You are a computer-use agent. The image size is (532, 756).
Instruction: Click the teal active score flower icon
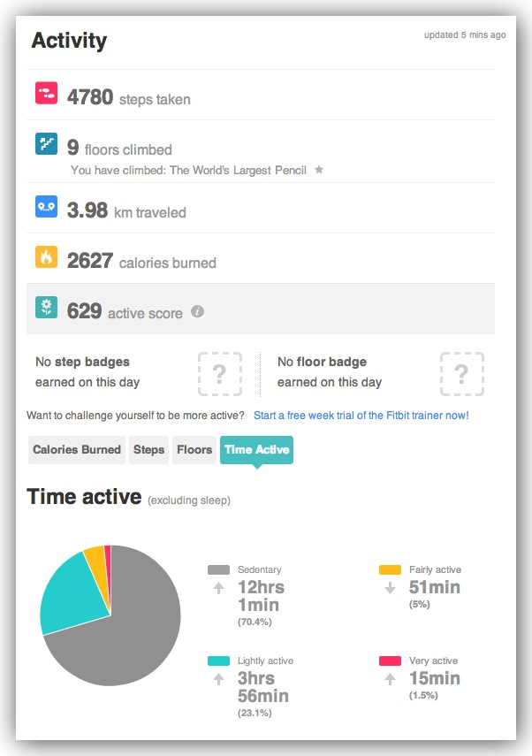(x=47, y=308)
